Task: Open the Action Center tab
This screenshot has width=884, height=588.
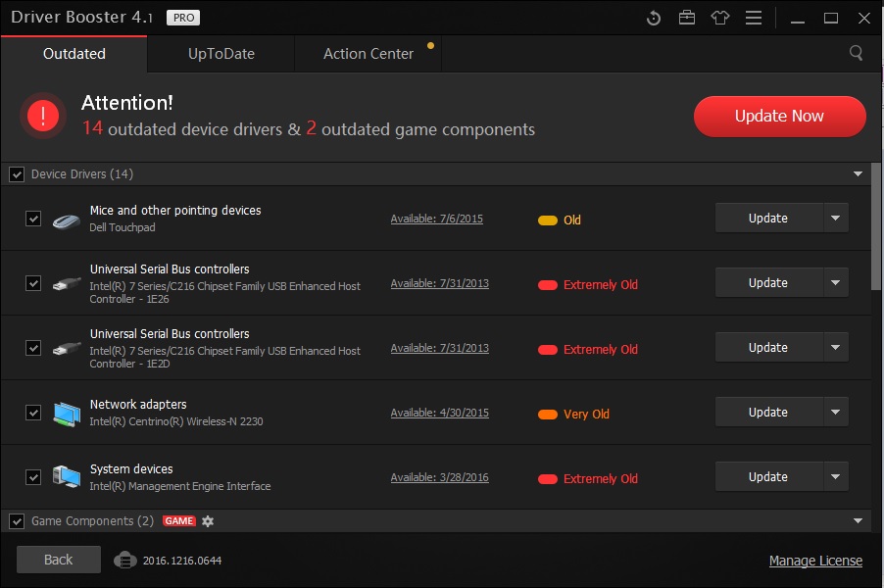Action: click(x=368, y=54)
